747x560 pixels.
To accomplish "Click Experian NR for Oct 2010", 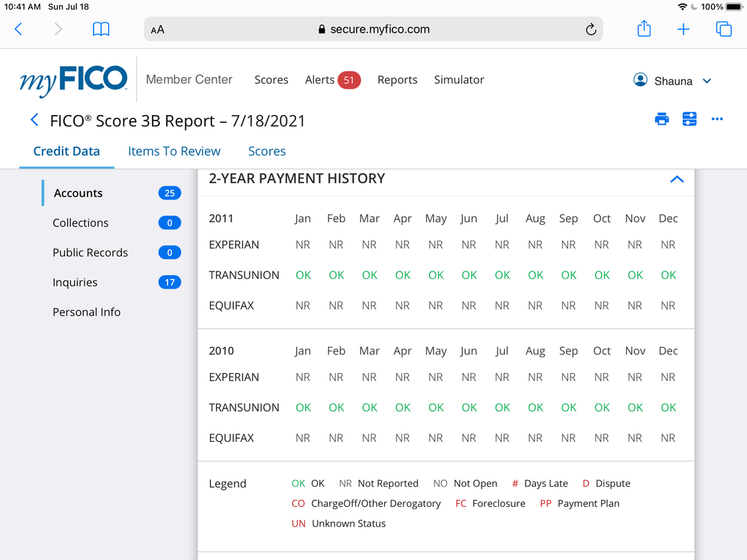I will pos(602,377).
